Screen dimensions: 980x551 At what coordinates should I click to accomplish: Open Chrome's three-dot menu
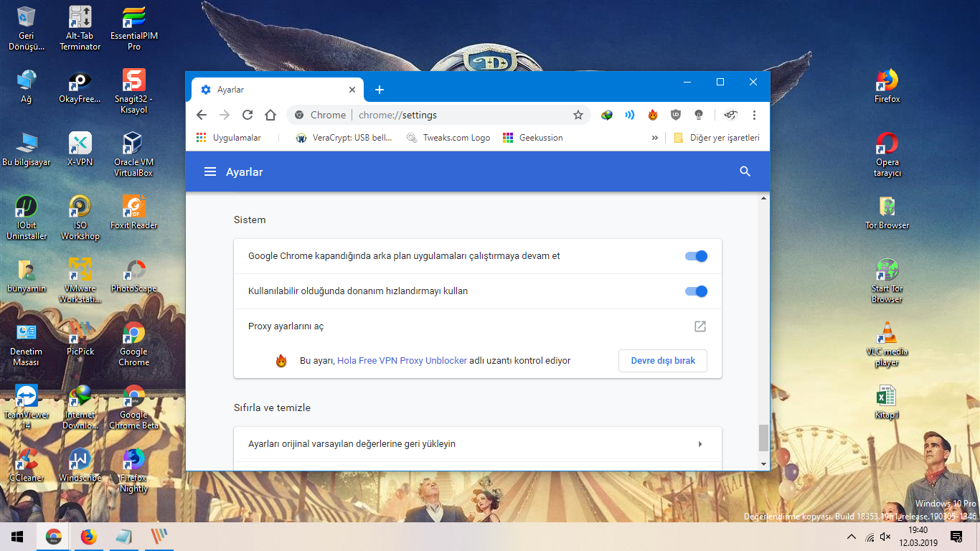pos(754,115)
